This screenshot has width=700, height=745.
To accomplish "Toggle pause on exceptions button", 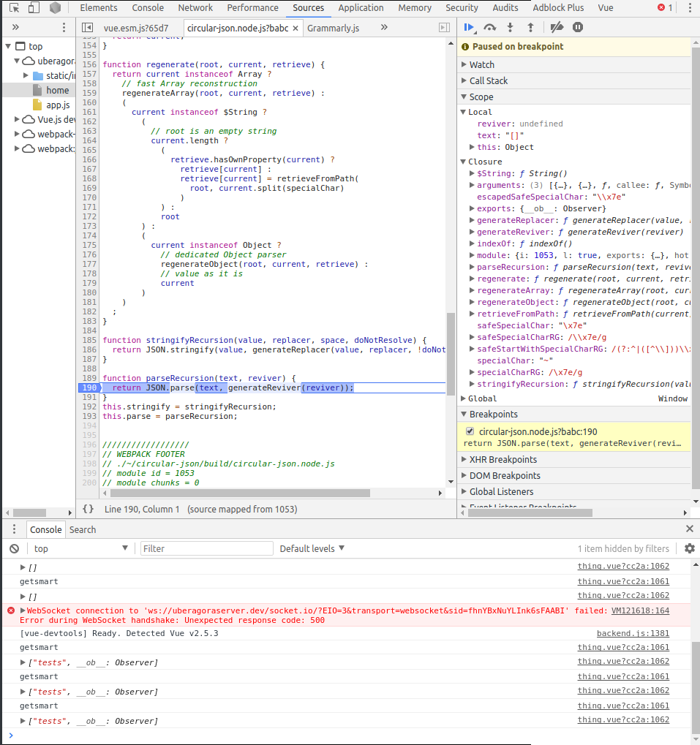I will [578, 28].
